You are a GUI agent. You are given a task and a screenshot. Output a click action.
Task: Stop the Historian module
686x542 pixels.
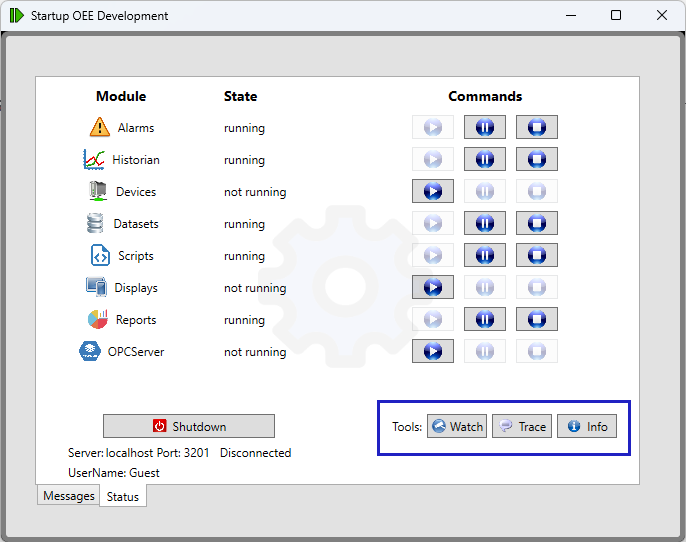pos(536,159)
